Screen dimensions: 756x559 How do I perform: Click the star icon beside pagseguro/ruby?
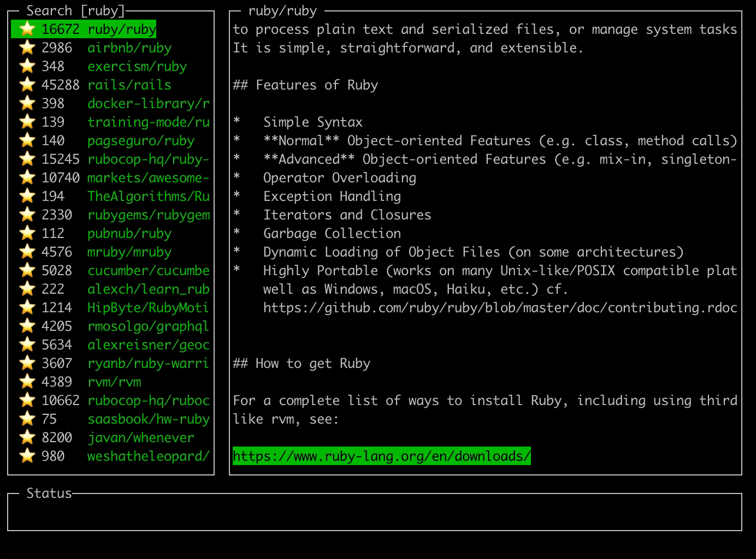[27, 140]
